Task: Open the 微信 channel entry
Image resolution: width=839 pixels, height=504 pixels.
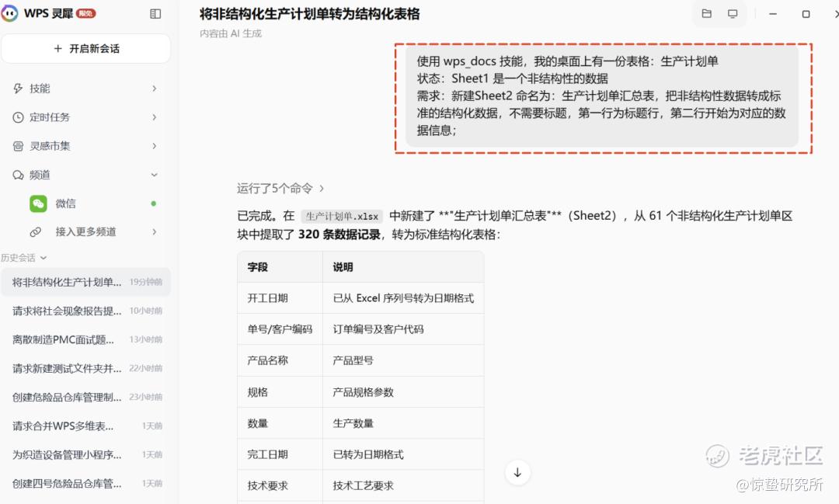Action: point(94,203)
